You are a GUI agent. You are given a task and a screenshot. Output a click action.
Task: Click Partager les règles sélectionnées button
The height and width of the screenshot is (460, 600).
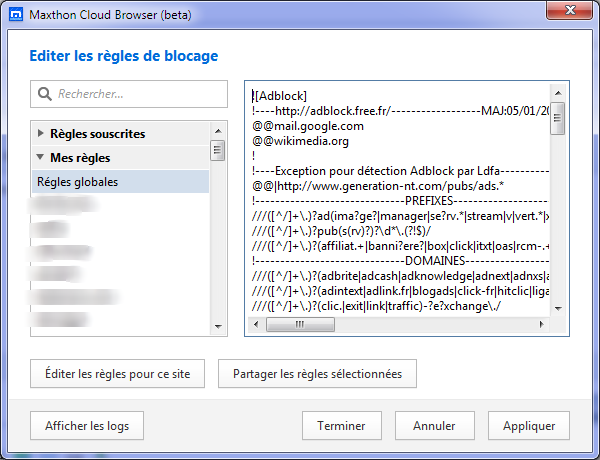coord(317,374)
